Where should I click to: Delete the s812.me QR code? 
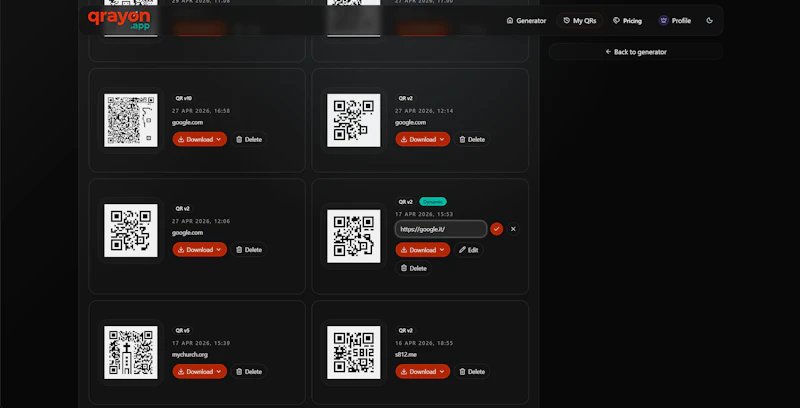(471, 371)
